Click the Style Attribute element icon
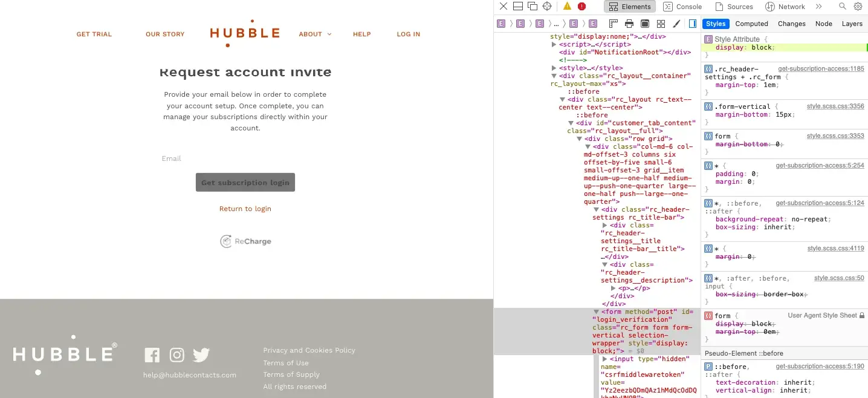The height and width of the screenshot is (398, 868). click(x=708, y=39)
